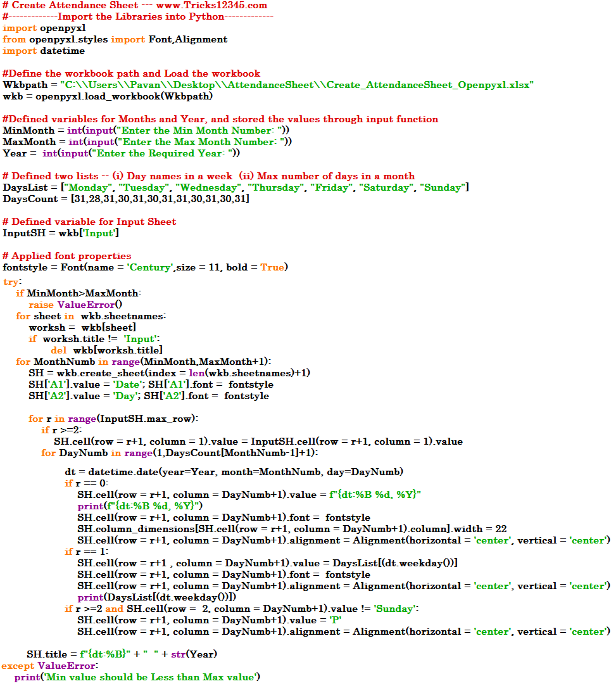The height and width of the screenshot is (693, 616).
Task: Click the line checking != 'Sunday'
Action: tap(242, 609)
